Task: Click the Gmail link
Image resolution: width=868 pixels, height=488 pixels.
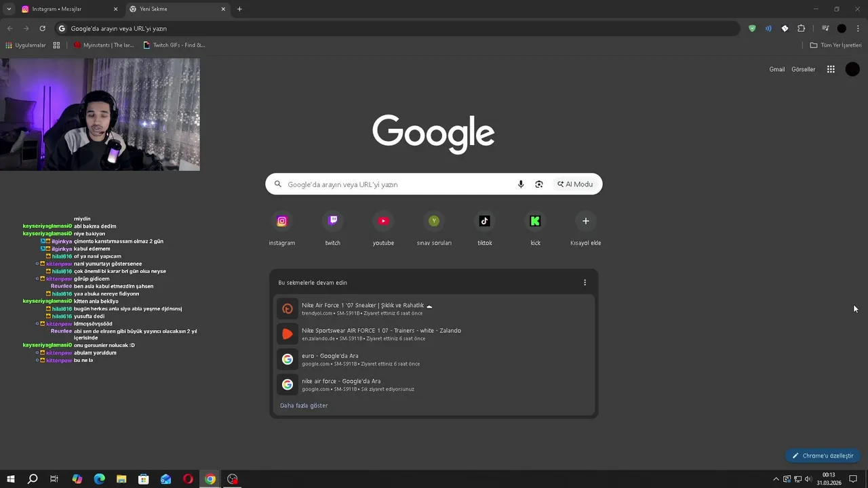Action: click(777, 69)
